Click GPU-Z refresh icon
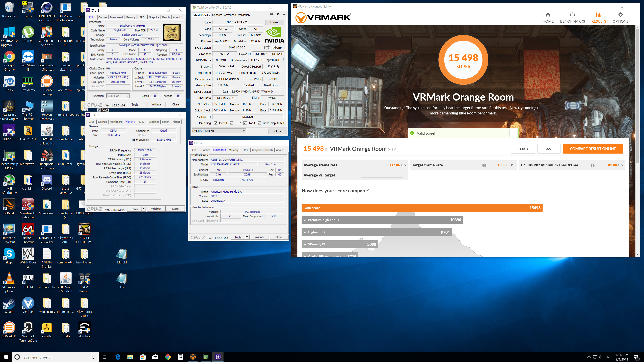Image resolution: width=644 pixels, height=362 pixels. 278,14
